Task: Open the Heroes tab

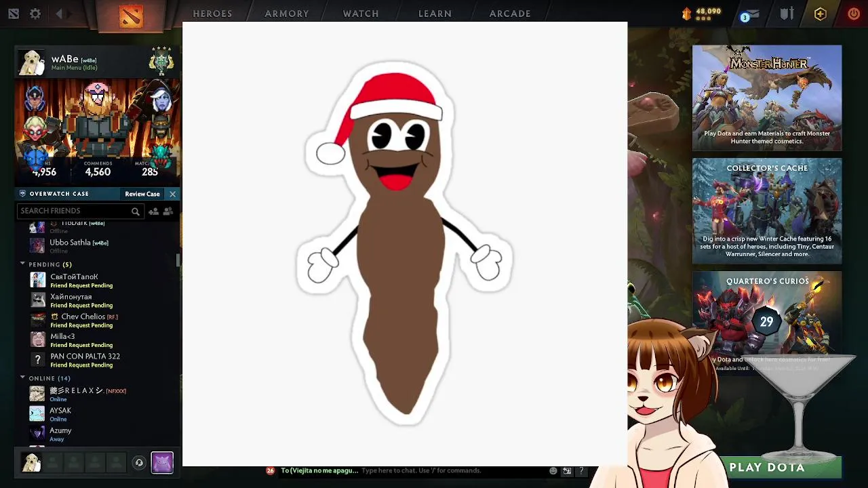Action: click(x=212, y=14)
